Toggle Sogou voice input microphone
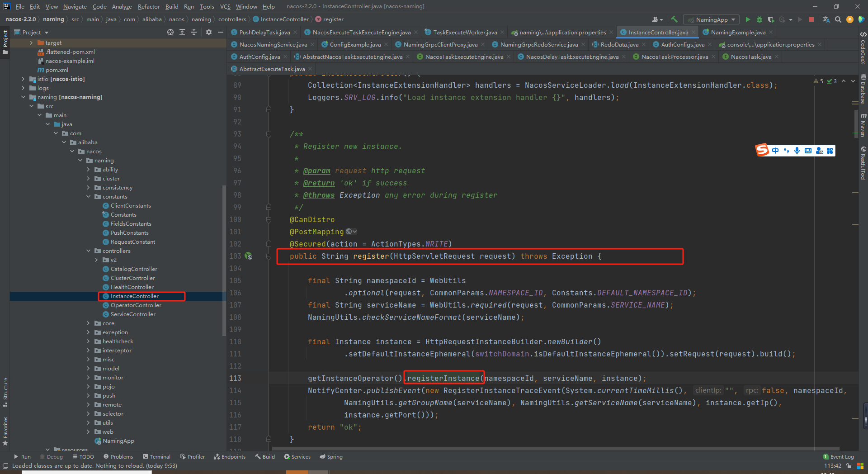 pyautogui.click(x=797, y=151)
